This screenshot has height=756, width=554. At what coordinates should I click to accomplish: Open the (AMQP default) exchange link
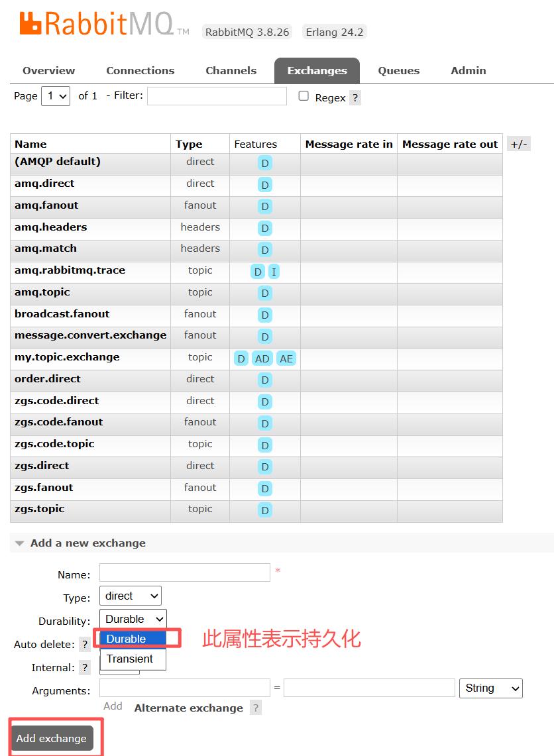58,162
